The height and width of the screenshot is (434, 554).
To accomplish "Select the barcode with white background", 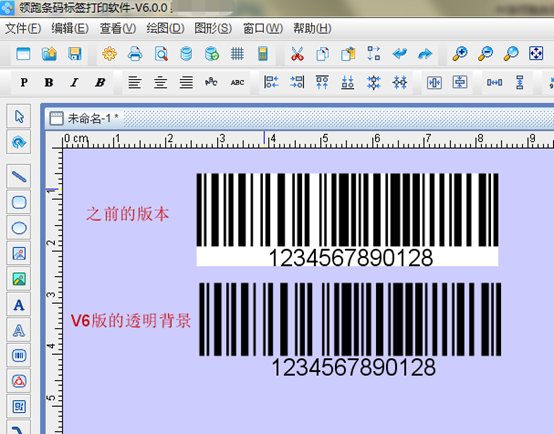I will coord(347,219).
